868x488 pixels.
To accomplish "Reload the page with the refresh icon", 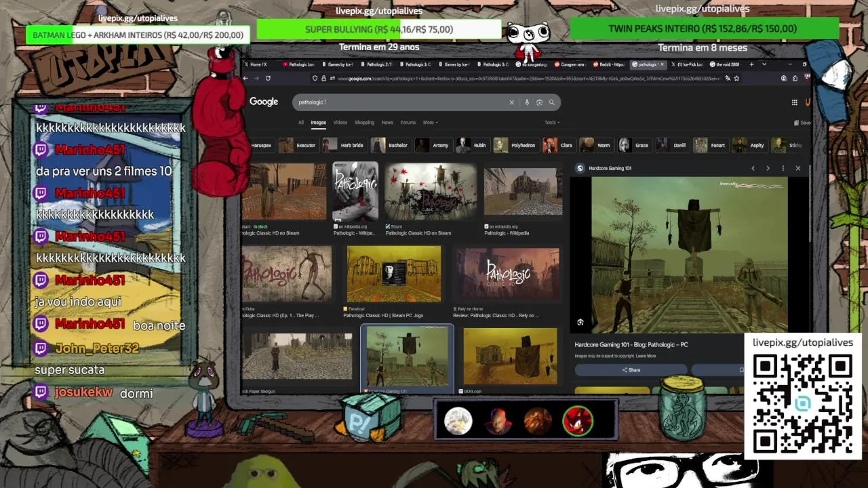I will pos(268,78).
